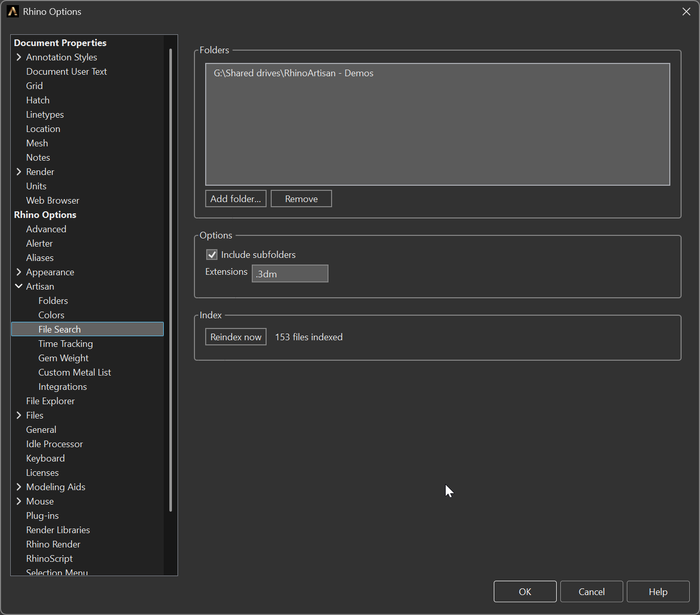Open the Time Tracking settings page
The width and height of the screenshot is (700, 615).
[65, 344]
